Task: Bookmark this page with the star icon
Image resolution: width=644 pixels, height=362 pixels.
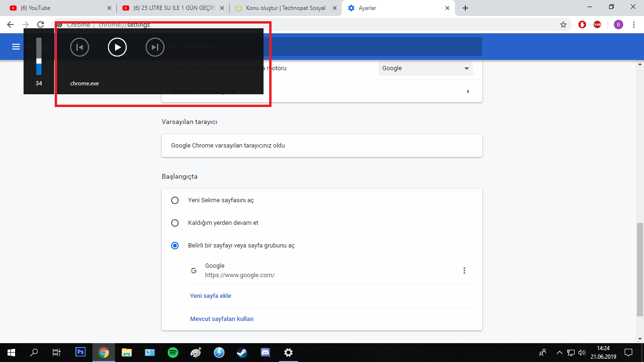Action: [563, 25]
